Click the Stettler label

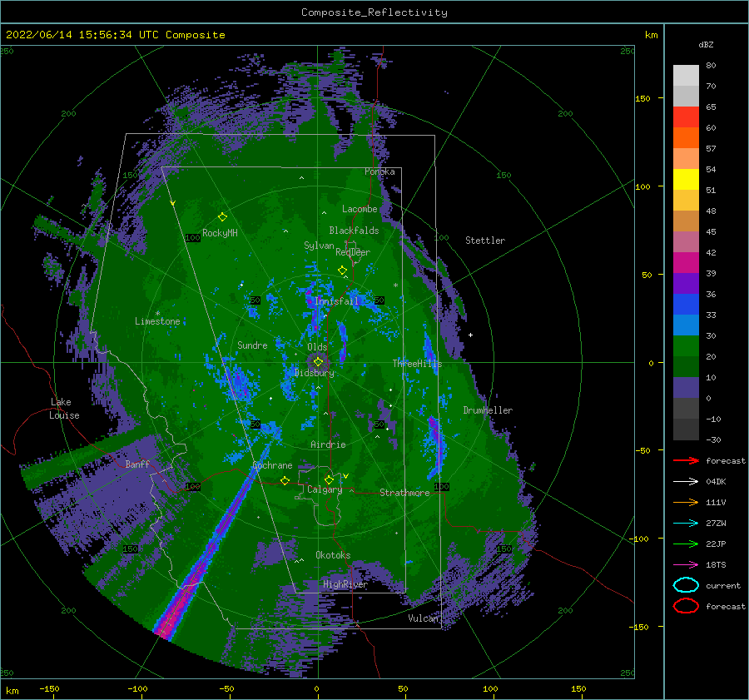[x=485, y=241]
